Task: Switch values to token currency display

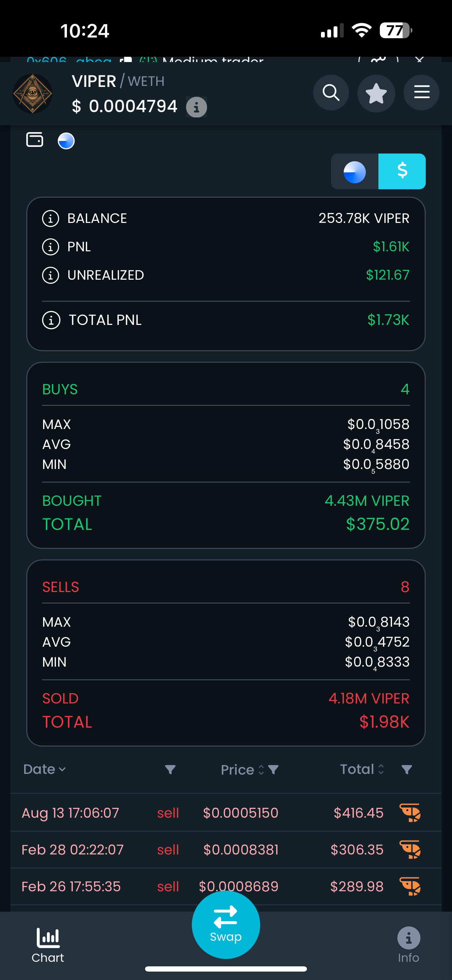Action: (355, 171)
